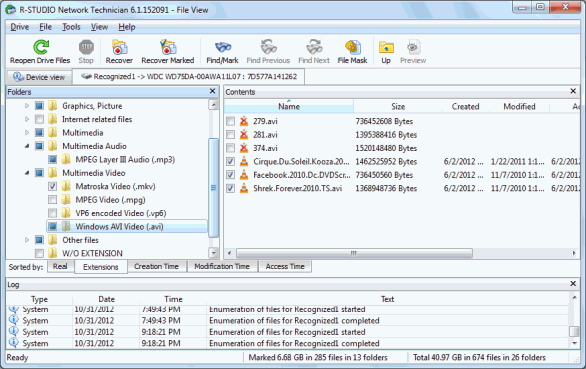Click the Other files folder icon
This screenshot has width=586, height=369.
point(53,240)
